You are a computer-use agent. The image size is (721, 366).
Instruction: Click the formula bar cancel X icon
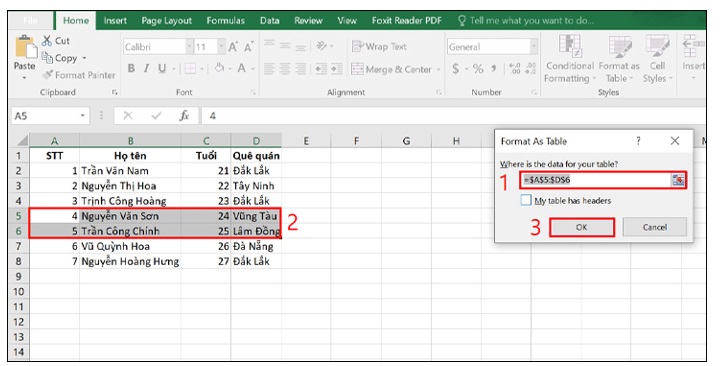click(x=128, y=116)
